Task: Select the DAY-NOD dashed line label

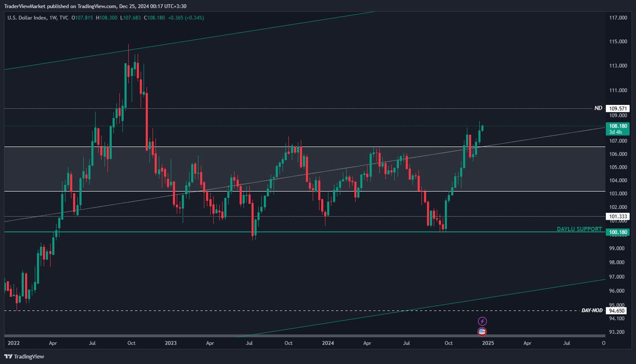Action: point(592,310)
